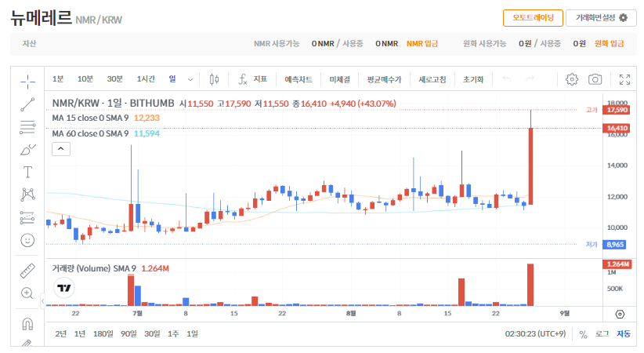Viewport: 644px width, 353px height.
Task: Toggle percent scale mode
Action: [x=583, y=334]
